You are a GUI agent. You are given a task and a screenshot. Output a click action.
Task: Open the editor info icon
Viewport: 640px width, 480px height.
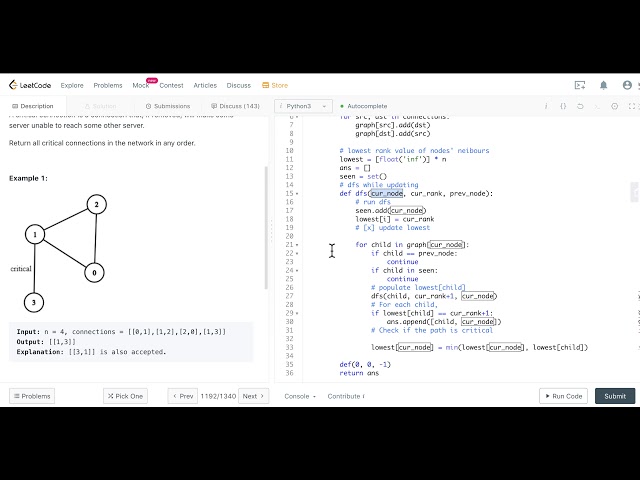546,106
